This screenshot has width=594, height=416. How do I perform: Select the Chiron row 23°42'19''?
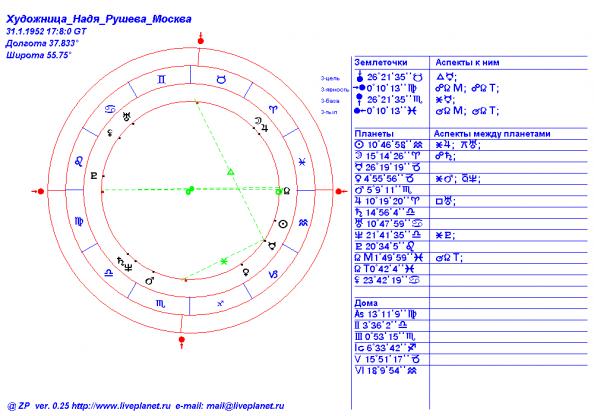point(387,280)
